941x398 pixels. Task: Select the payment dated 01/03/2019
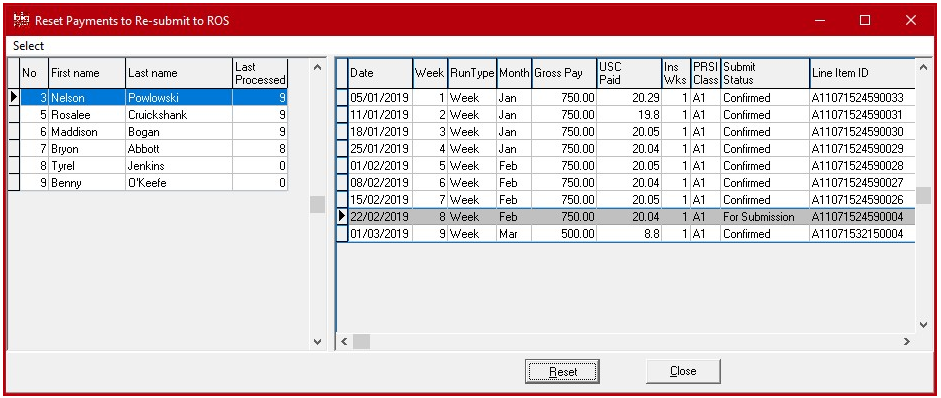click(631, 234)
